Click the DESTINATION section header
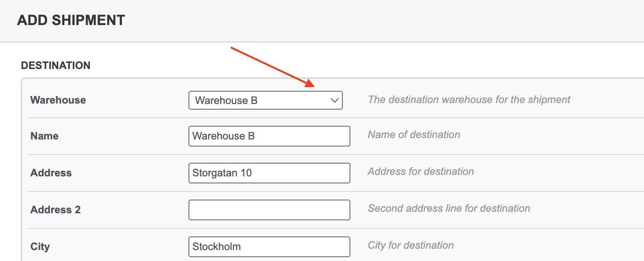The width and height of the screenshot is (644, 261). click(x=56, y=66)
